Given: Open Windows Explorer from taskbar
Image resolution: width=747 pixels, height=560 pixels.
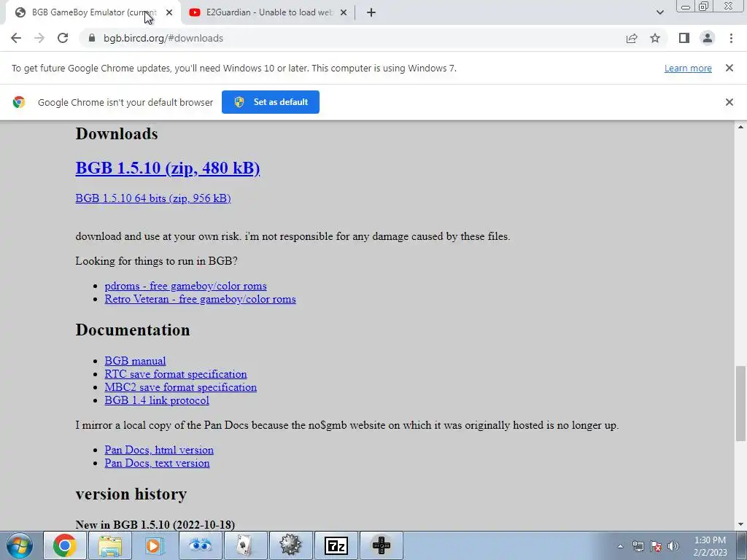Looking at the screenshot, I should [x=110, y=545].
